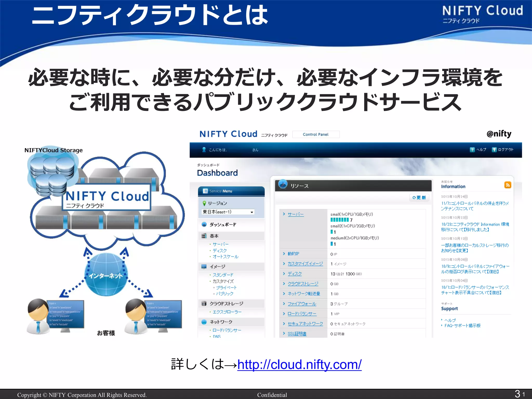Click the RSS feed icon beside Information

(x=508, y=185)
